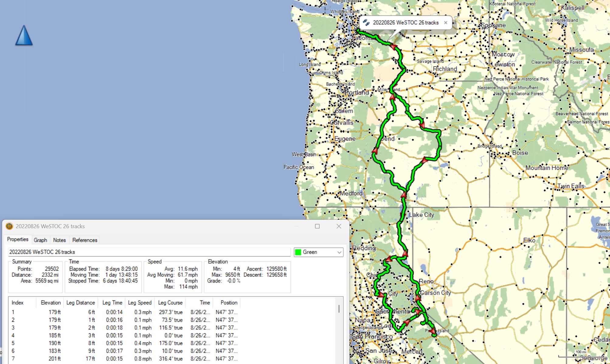This screenshot has height=364, width=610.
Task: Select the References tab
Action: tap(85, 240)
